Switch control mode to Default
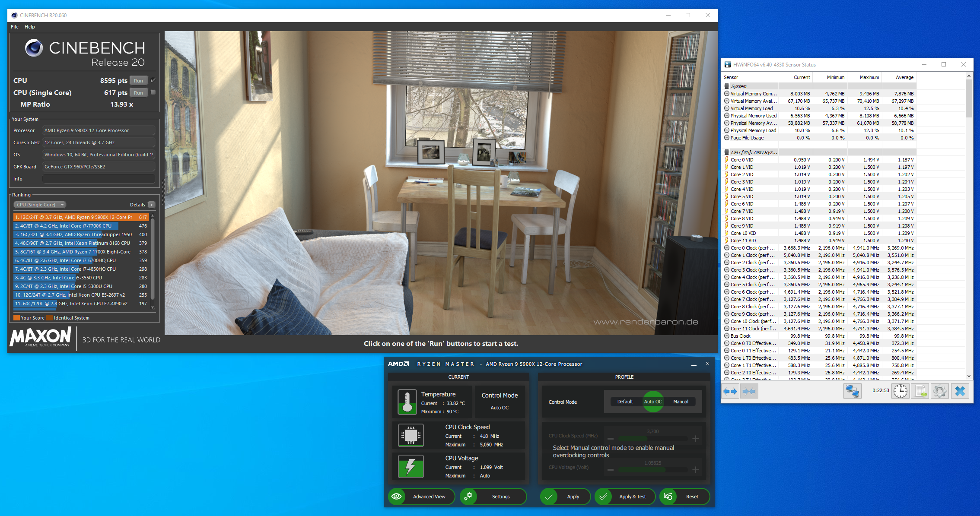Screen dimensions: 980x516 [x=625, y=402]
